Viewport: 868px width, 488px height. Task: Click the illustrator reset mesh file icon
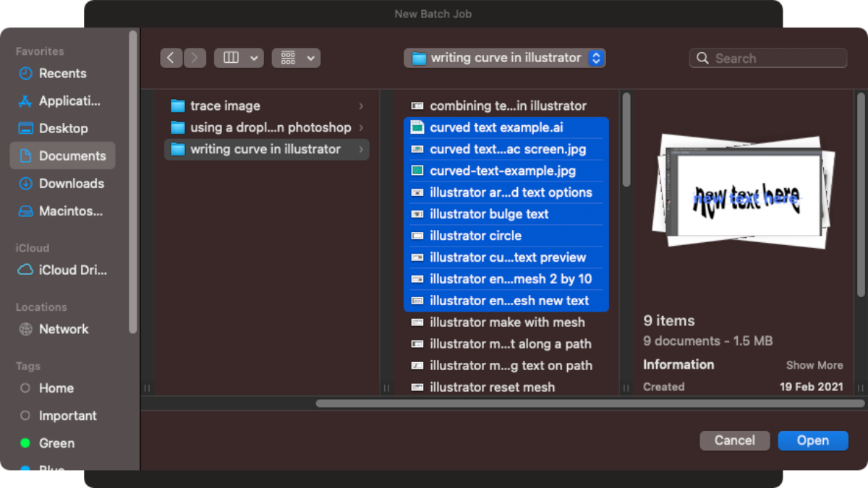click(x=417, y=388)
